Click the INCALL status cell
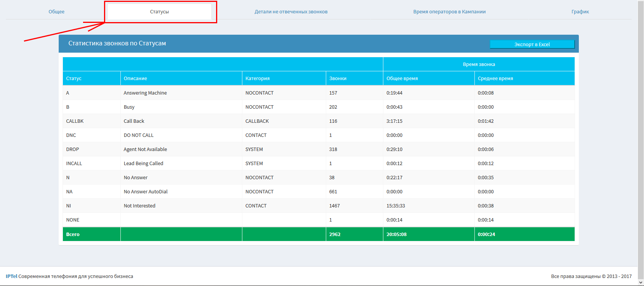 click(91, 163)
